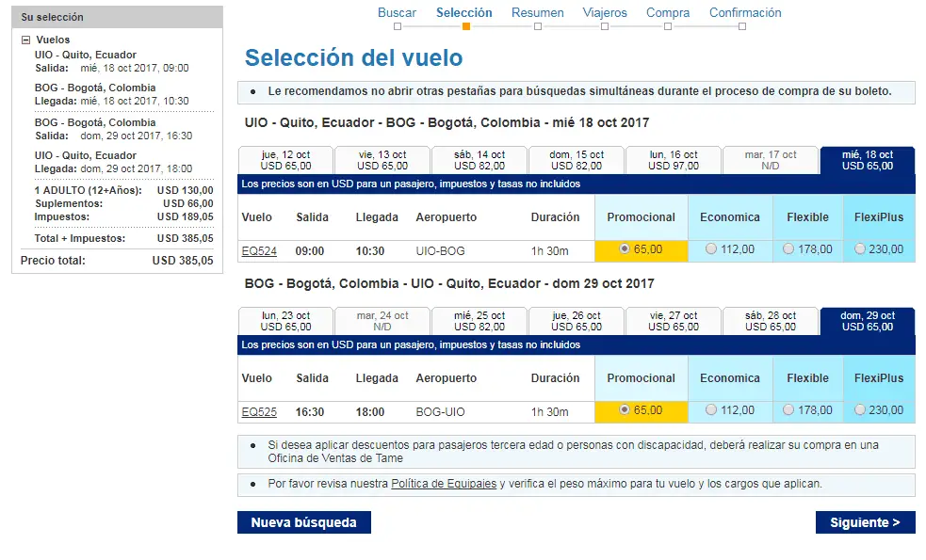Image resolution: width=926 pixels, height=560 pixels.
Task: Click the Resumen step in progress bar
Action: point(537,13)
